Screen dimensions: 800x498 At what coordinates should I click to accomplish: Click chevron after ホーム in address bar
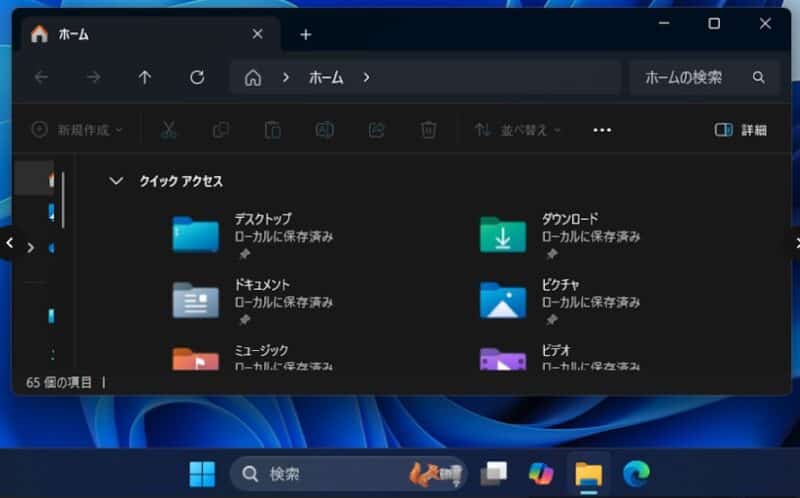coord(366,78)
